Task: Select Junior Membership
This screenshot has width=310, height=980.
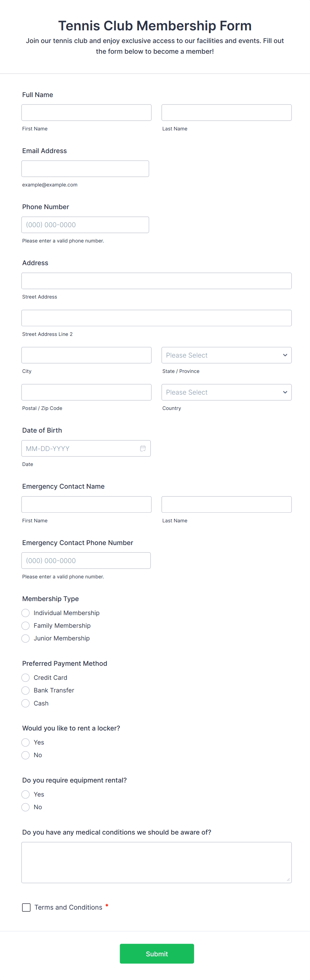Action: [x=25, y=638]
